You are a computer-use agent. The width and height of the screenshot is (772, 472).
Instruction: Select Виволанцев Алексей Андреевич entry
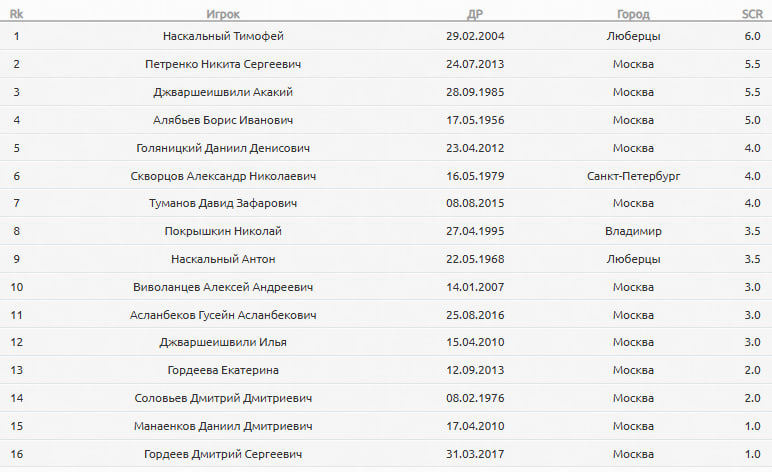(223, 287)
